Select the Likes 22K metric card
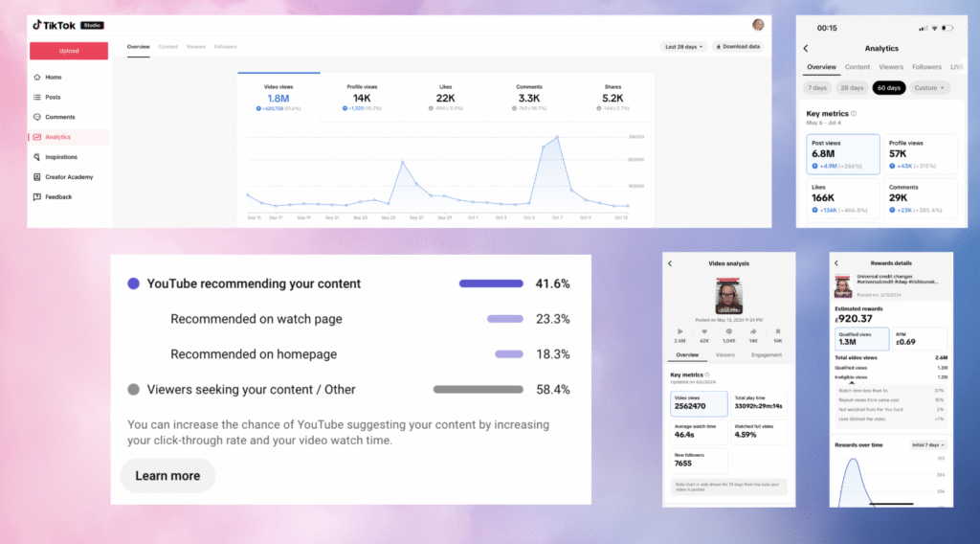The height and width of the screenshot is (544, 980). point(446,98)
